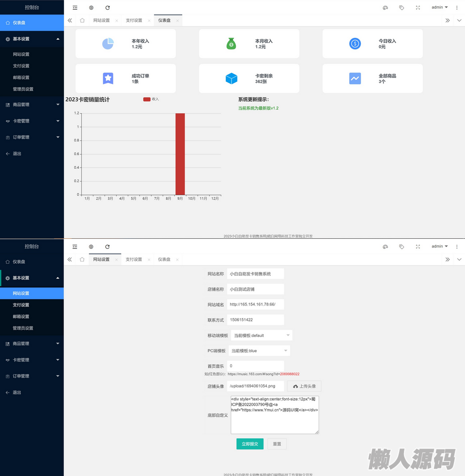Open the admin user dropdown in upper header
Screen dimensions: 465x476
click(x=439, y=7)
